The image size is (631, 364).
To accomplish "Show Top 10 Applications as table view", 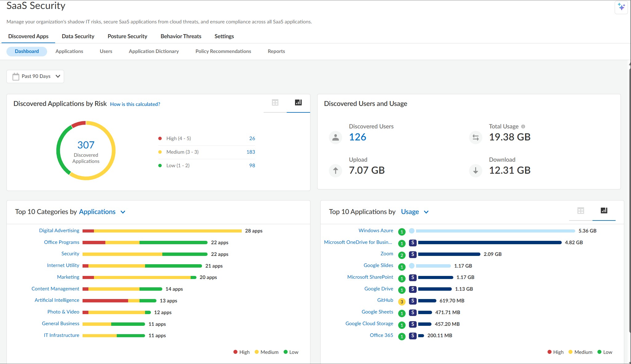I will pyautogui.click(x=580, y=211).
